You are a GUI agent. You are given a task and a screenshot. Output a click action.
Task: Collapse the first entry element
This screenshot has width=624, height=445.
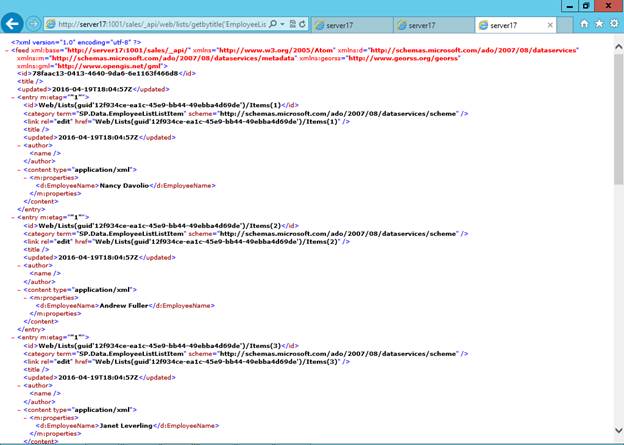point(13,98)
